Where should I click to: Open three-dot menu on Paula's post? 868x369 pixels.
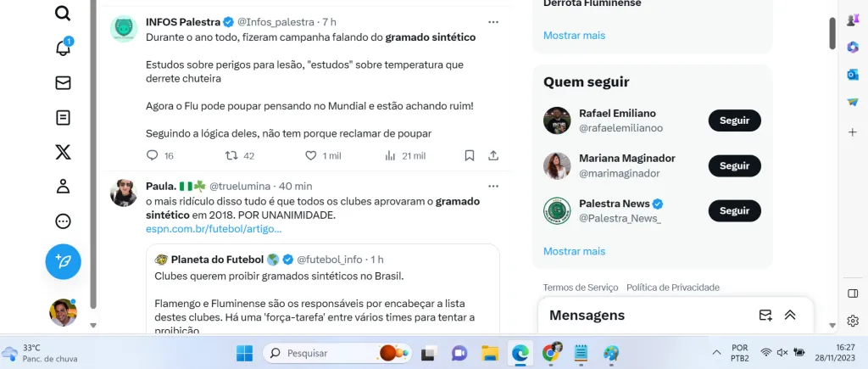coord(493,186)
